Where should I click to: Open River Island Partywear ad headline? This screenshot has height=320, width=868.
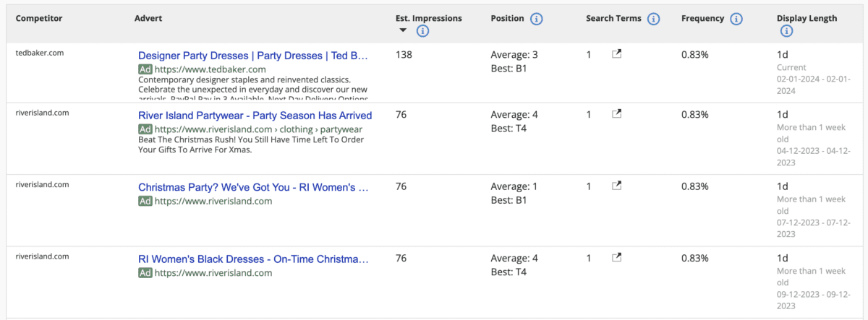255,116
